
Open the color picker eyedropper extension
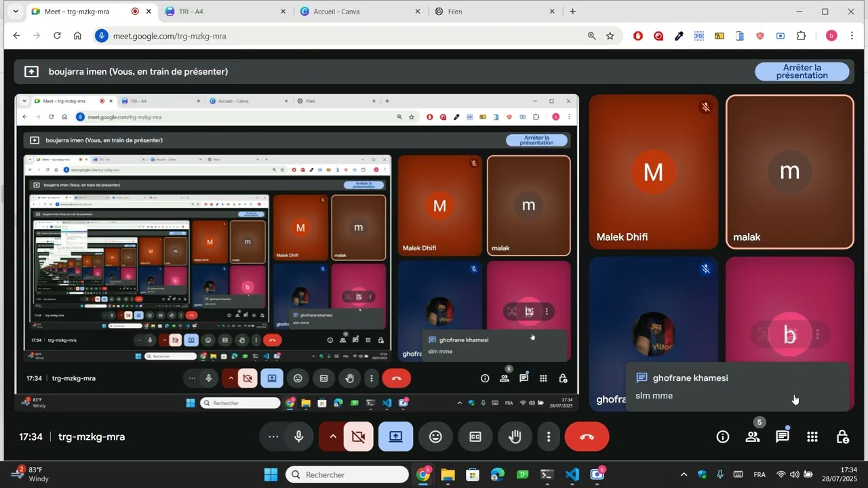pyautogui.click(x=679, y=36)
